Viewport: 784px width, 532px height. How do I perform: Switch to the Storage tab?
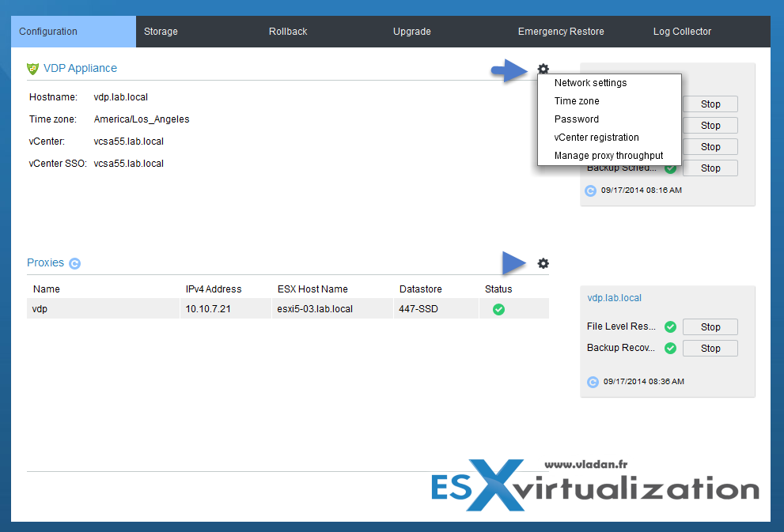161,32
